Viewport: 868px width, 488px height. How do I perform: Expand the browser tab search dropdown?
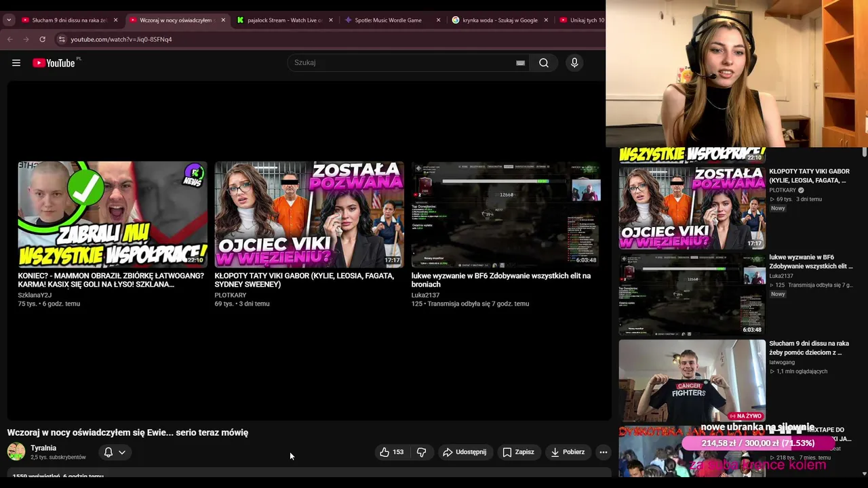coord(9,20)
